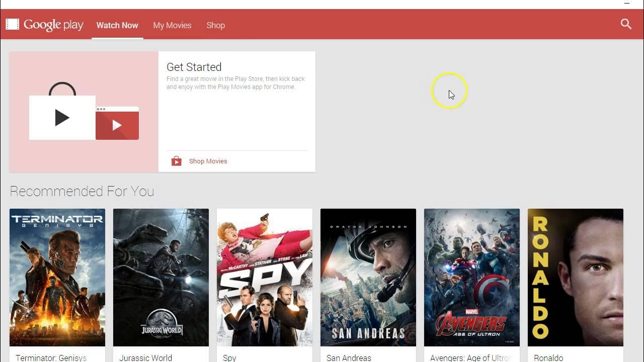Open the My Movies tab
The width and height of the screenshot is (644, 362).
coord(172,25)
